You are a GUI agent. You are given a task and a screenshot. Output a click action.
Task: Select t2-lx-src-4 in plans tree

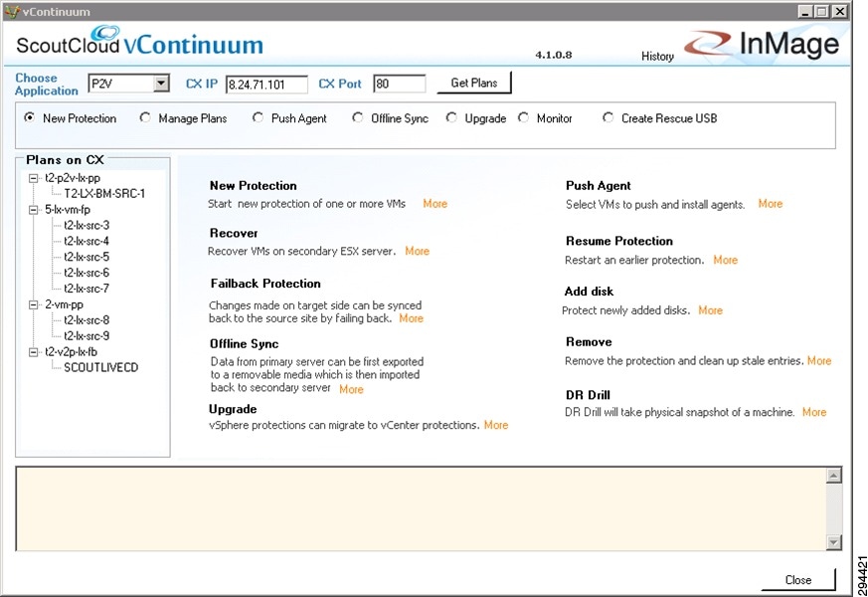click(x=87, y=241)
